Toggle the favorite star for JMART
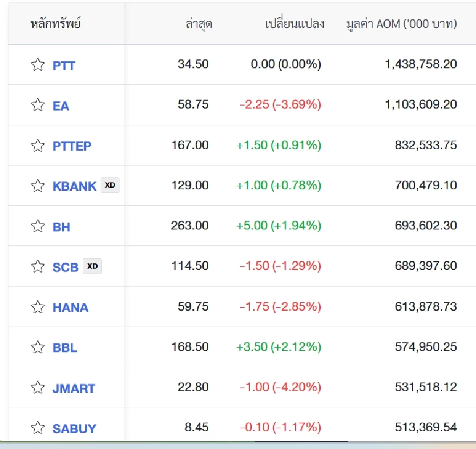The height and width of the screenshot is (449, 476). click(38, 387)
